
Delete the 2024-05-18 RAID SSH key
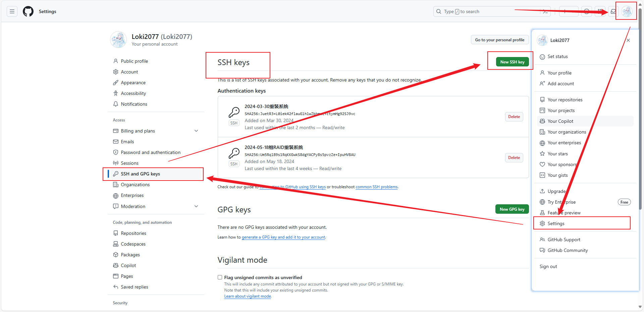(514, 158)
